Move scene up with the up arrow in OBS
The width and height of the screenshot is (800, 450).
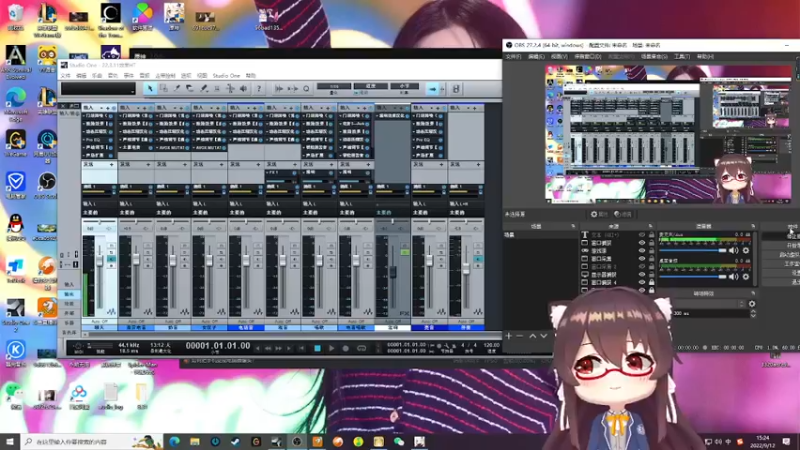[x=532, y=336]
